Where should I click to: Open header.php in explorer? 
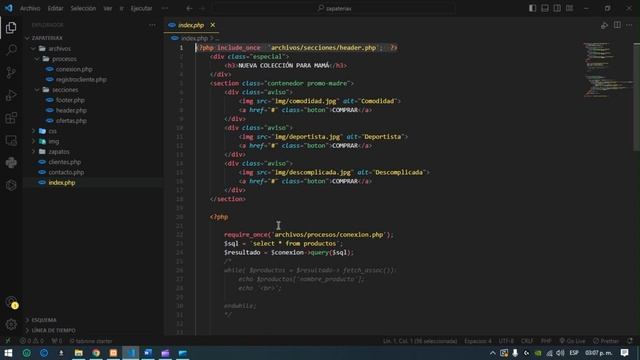[x=93, y=111]
